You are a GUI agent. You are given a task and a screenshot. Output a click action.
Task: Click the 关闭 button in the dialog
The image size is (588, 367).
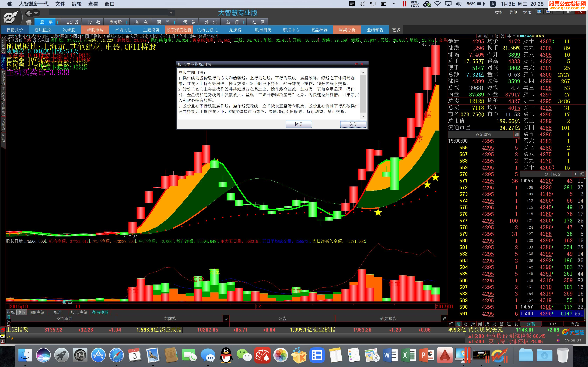pyautogui.click(x=353, y=124)
